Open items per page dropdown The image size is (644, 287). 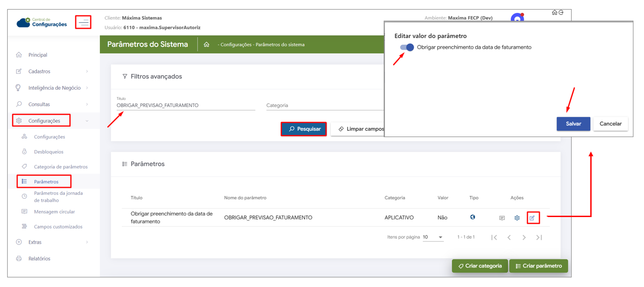(x=433, y=237)
